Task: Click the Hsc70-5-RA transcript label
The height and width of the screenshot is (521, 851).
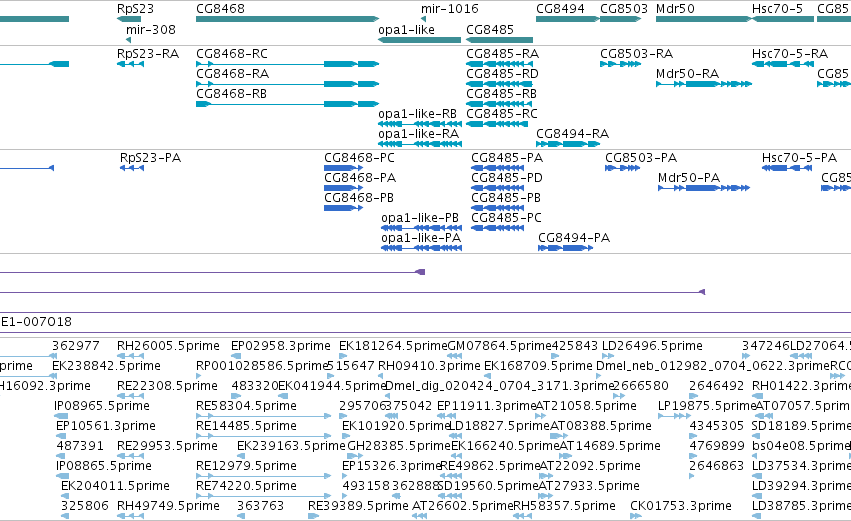Action: coord(790,54)
